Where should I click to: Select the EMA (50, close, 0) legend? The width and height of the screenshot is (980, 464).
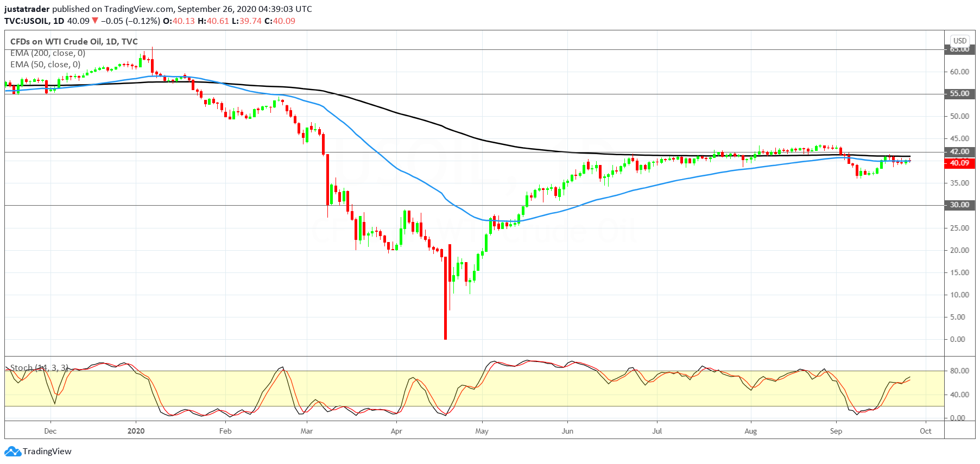46,65
